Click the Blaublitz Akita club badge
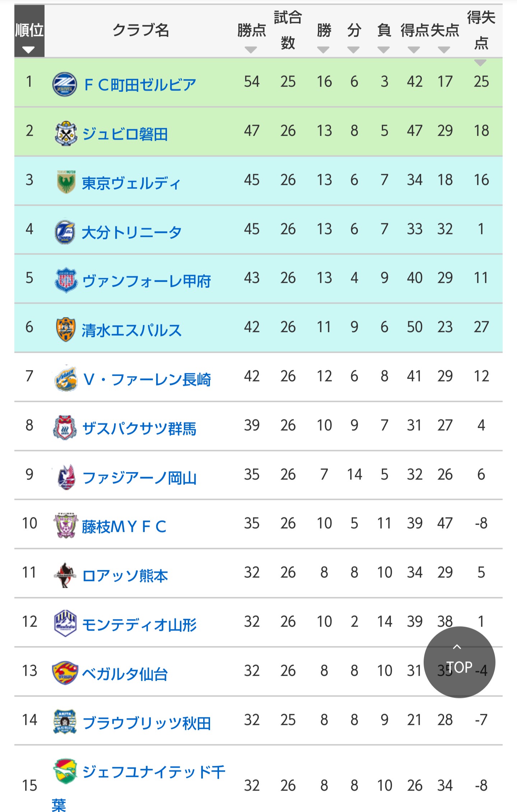Image resolution: width=517 pixels, height=812 pixels. tap(65, 722)
